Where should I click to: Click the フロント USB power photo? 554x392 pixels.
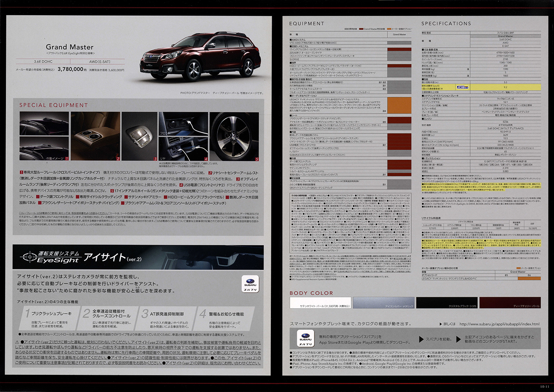pos(183,124)
